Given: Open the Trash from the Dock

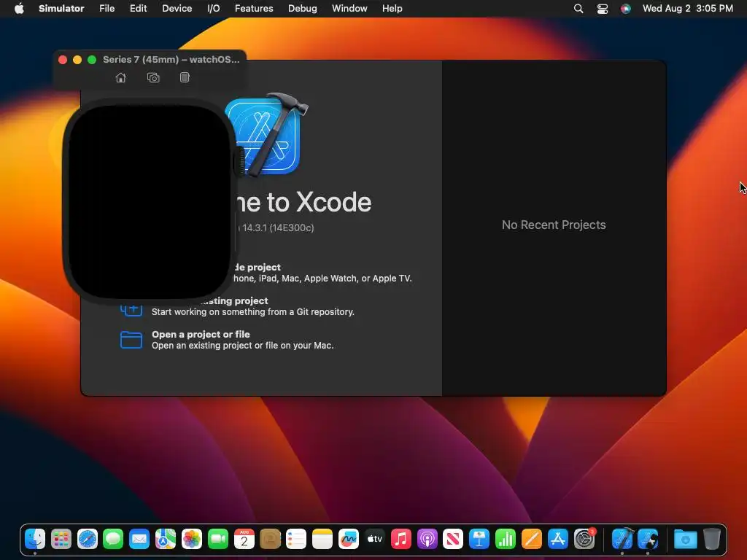Looking at the screenshot, I should click(712, 539).
